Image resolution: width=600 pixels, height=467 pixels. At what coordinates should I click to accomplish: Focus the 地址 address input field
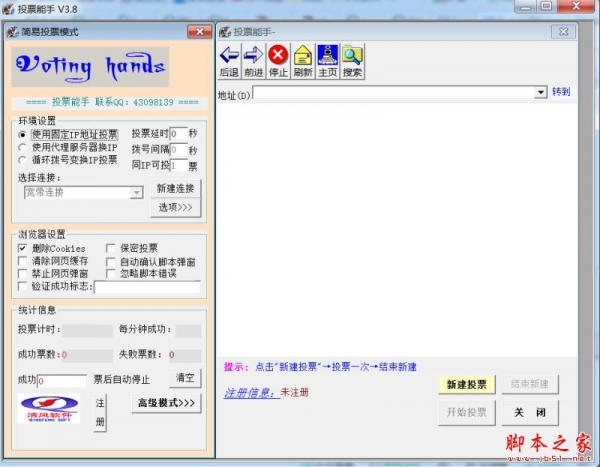[x=393, y=92]
